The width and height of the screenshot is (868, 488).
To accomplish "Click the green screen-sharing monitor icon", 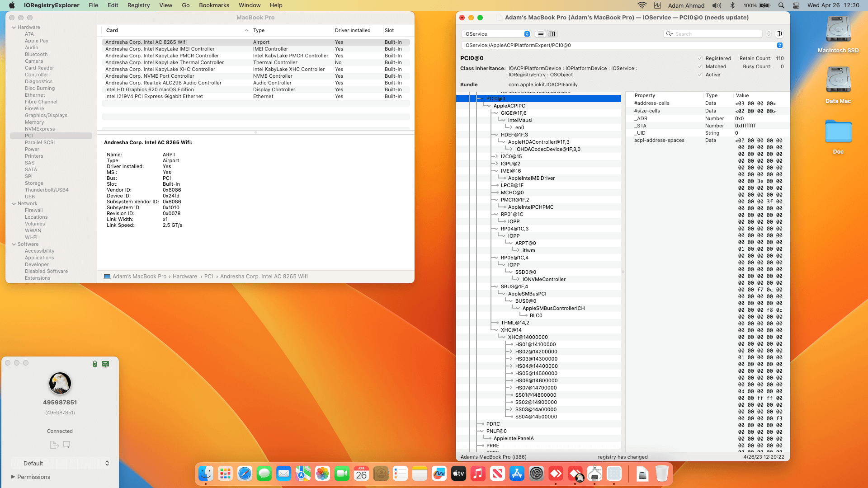I will tap(105, 364).
